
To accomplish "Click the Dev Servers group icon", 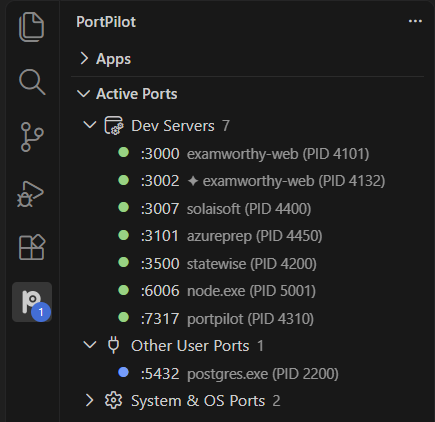I will [x=114, y=126].
